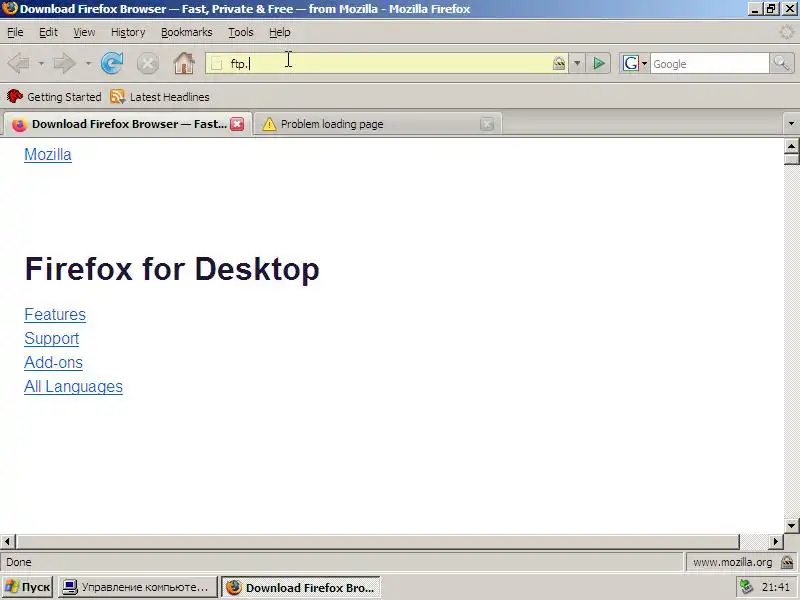Image resolution: width=800 pixels, height=600 pixels.
Task: Open the File menu
Action: click(x=15, y=32)
